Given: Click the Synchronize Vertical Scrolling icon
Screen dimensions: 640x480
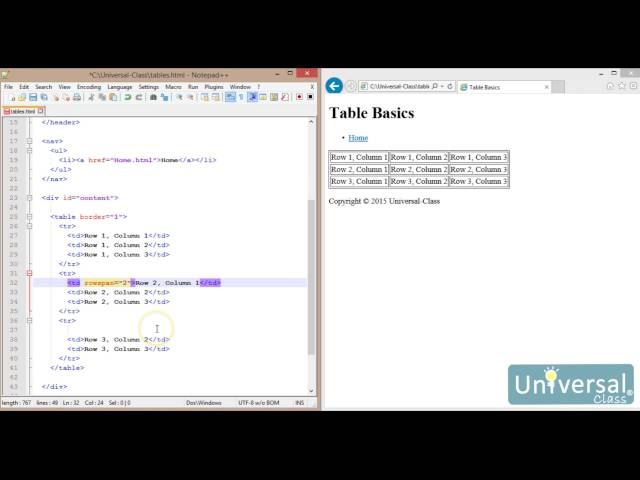Looking at the screenshot, I should (x=204, y=97).
